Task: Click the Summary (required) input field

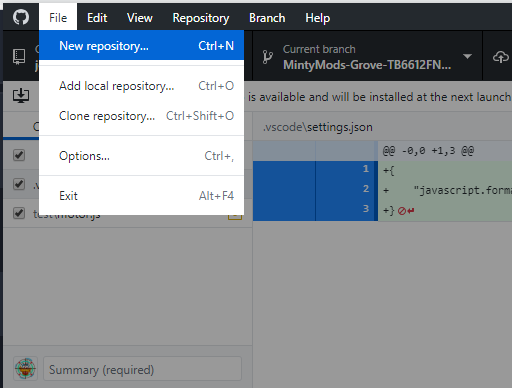Action: click(x=142, y=369)
